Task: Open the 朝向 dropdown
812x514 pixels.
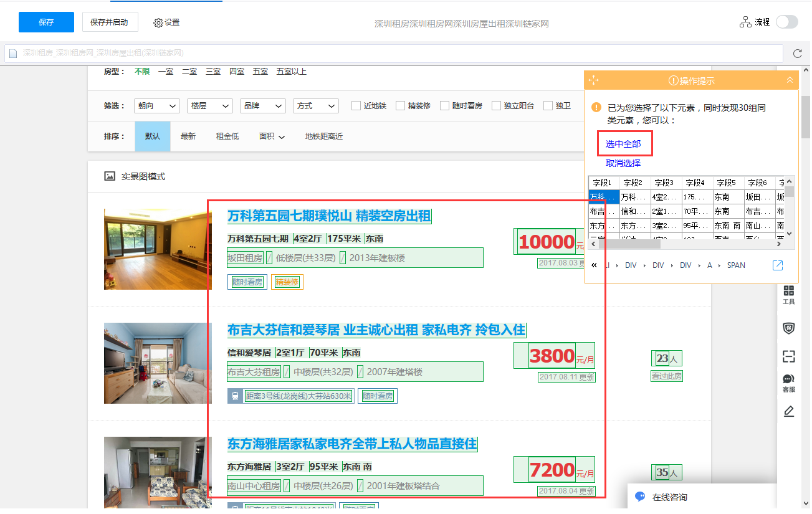Action: tap(157, 106)
